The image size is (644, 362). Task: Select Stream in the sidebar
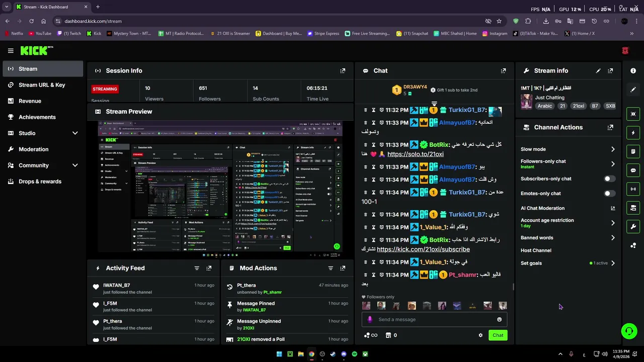point(43,69)
